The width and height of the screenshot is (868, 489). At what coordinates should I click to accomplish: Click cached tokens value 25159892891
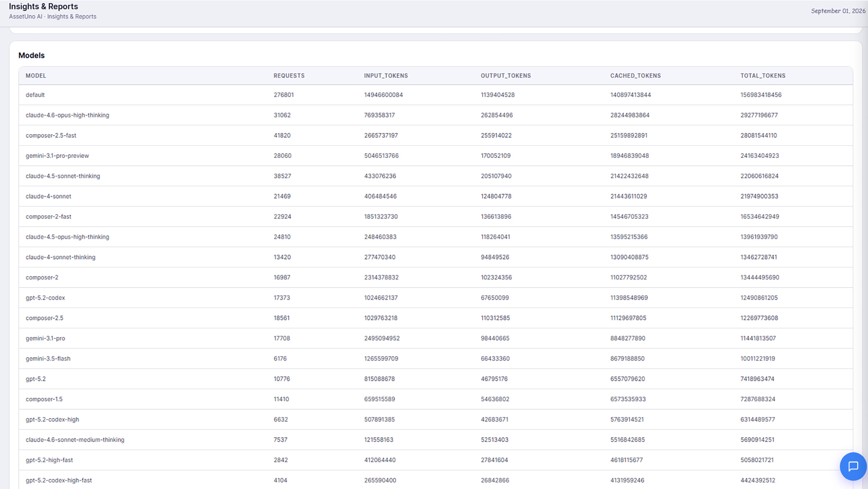pyautogui.click(x=629, y=136)
